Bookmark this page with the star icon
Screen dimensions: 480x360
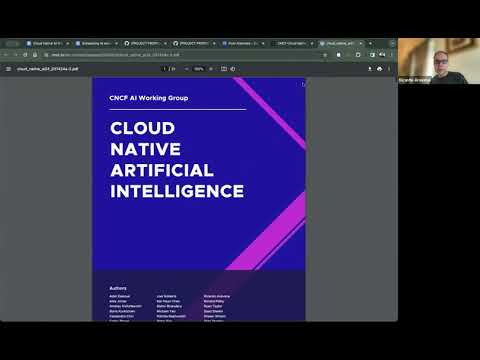coord(325,55)
